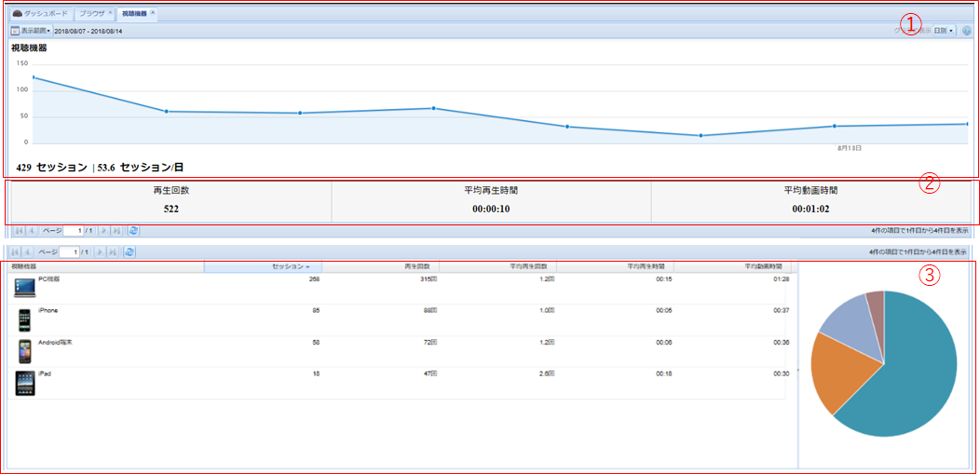Image resolution: width=980 pixels, height=474 pixels.
Task: Open the 表示範囲 date range dropdown
Action: click(x=32, y=31)
